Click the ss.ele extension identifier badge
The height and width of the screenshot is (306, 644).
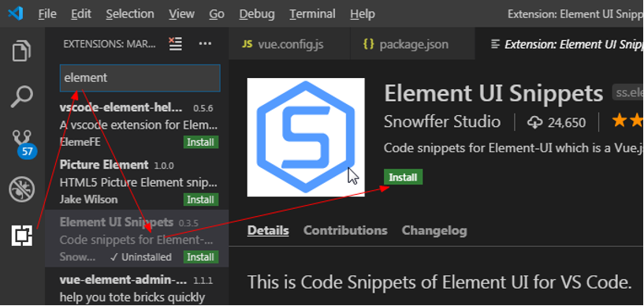click(x=628, y=93)
